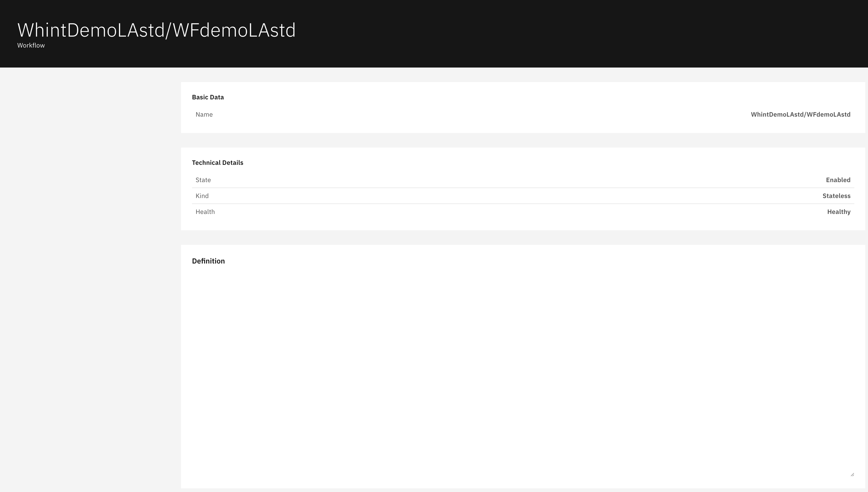Screen dimensions: 868x492
Task: Click the Health row label
Action: [x=205, y=212]
